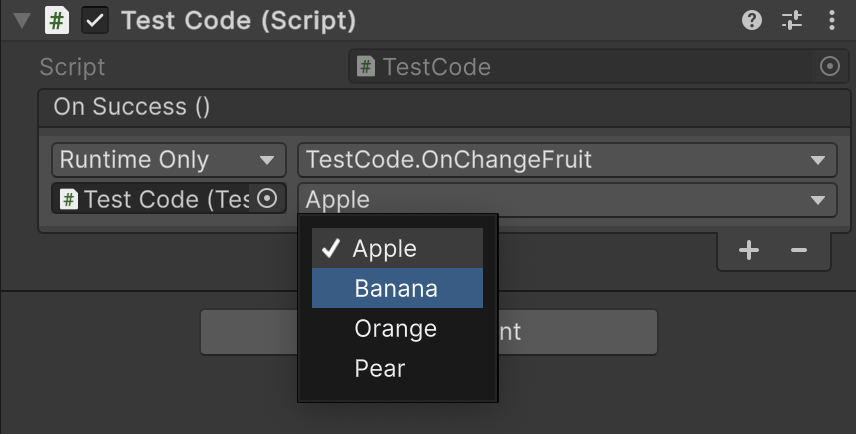
Task: Open the component presets slider icon
Action: point(792,20)
